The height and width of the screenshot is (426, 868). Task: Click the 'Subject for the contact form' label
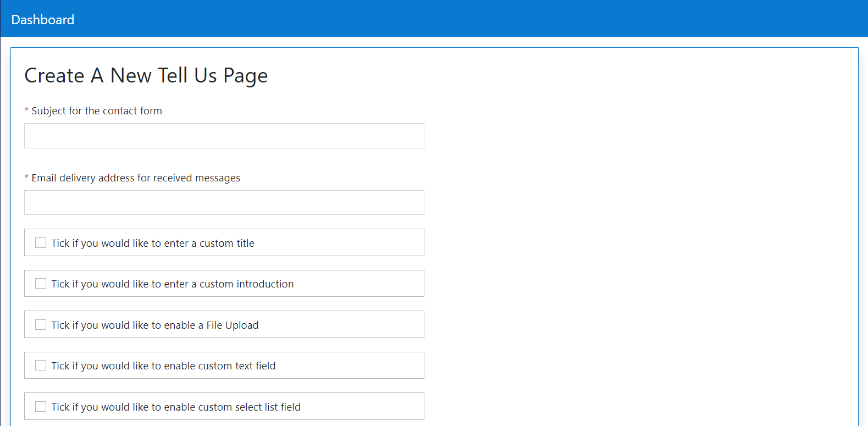click(x=97, y=111)
